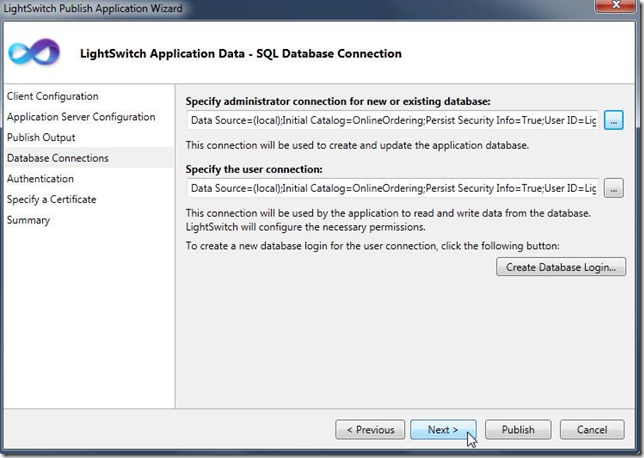Go to Application Server Configuration step

click(x=81, y=117)
